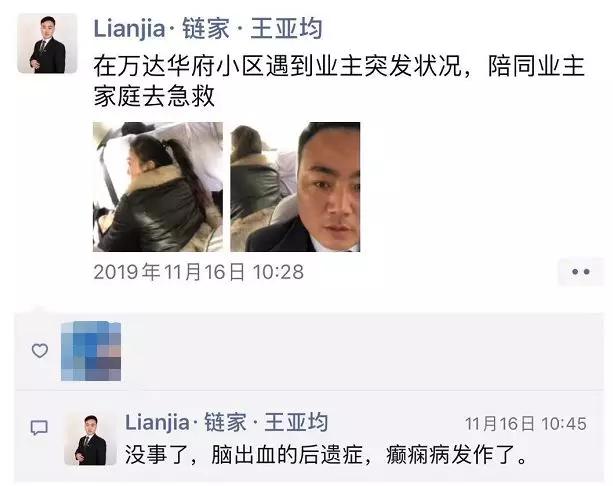The height and width of the screenshot is (486, 613).
Task: Open the poster's avatar beside the post
Action: 47,43
